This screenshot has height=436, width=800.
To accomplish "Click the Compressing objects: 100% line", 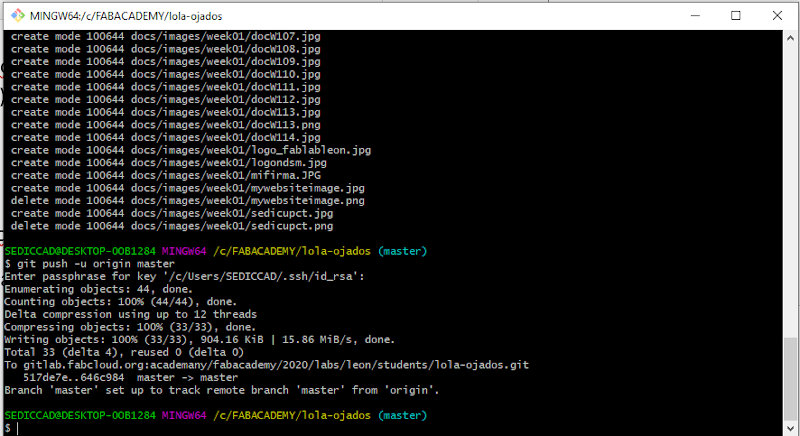I will [130, 327].
